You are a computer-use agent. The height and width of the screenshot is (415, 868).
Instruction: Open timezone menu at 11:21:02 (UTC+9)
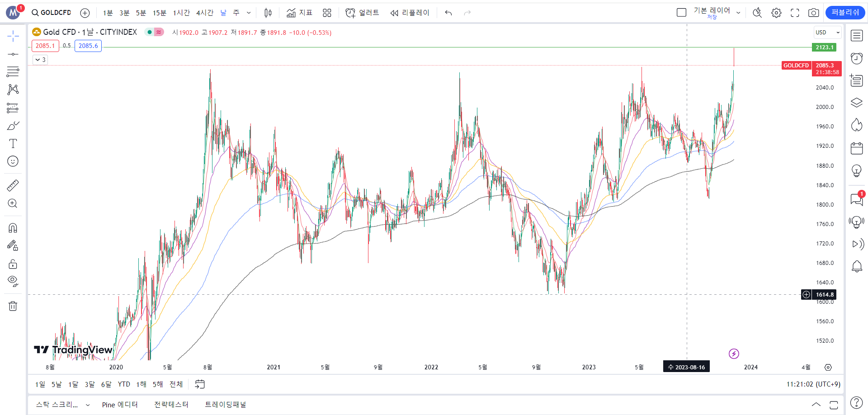click(813, 384)
